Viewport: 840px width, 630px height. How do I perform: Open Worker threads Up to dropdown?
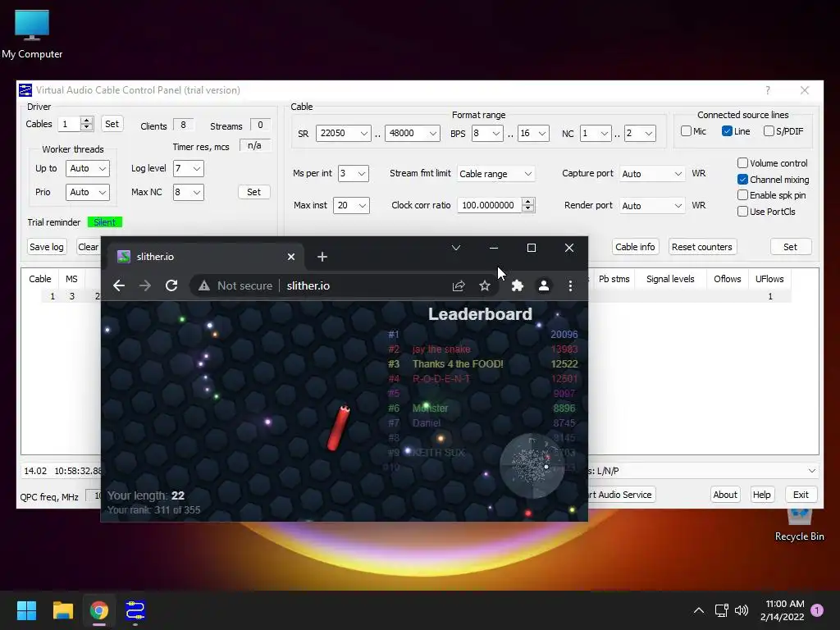tap(87, 168)
